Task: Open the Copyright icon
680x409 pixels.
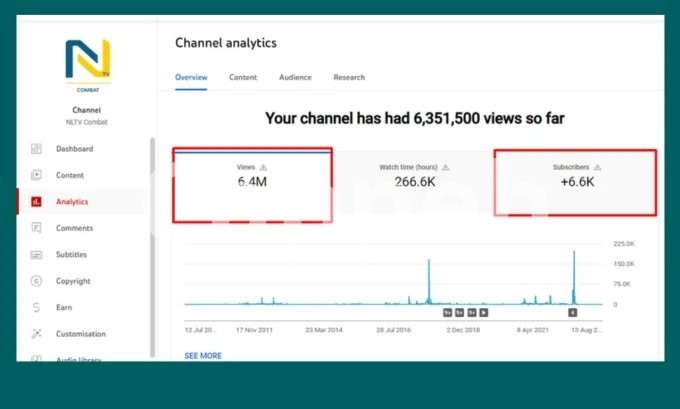Action: pos(36,281)
